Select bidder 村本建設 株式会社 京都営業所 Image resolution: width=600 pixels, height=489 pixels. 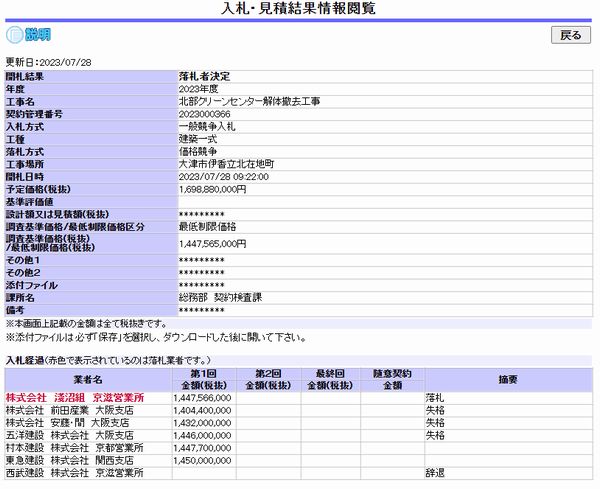point(75,448)
